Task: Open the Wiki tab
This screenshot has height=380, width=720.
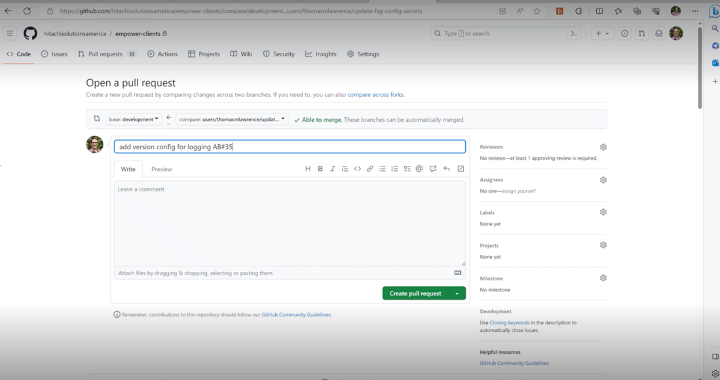Action: 241,54
